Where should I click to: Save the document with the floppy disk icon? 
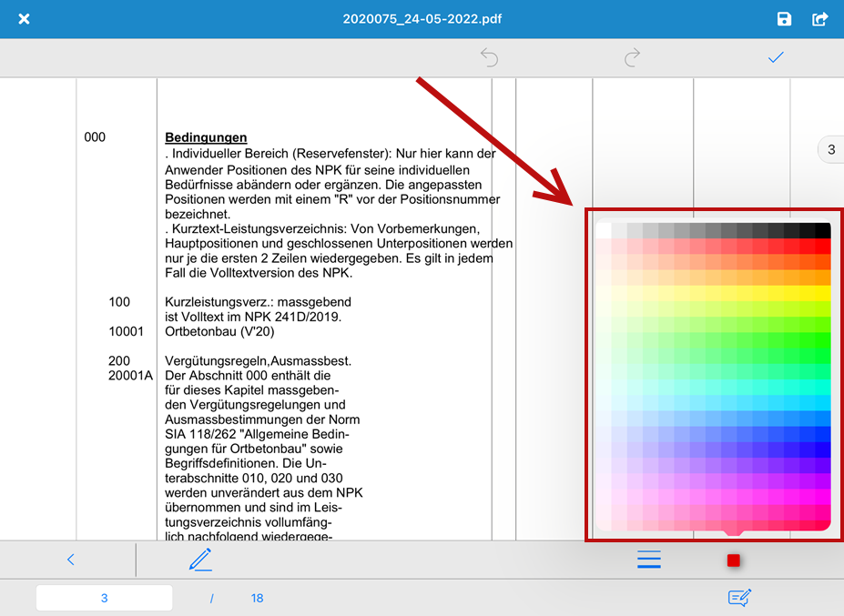(783, 19)
